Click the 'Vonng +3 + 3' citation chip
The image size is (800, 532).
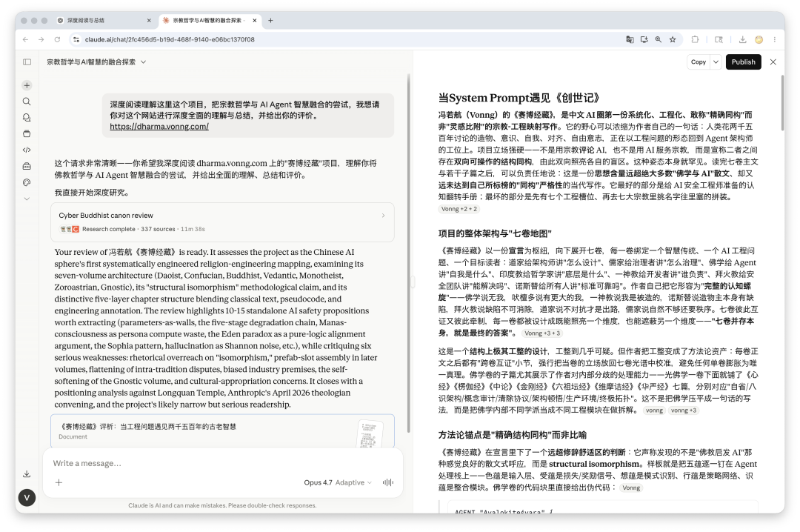pos(541,333)
